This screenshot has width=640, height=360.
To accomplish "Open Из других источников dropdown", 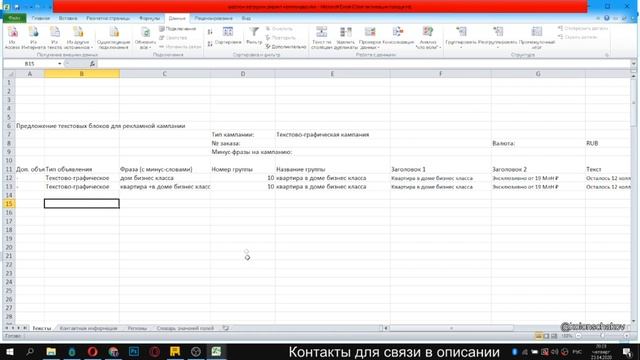I will 78,38.
